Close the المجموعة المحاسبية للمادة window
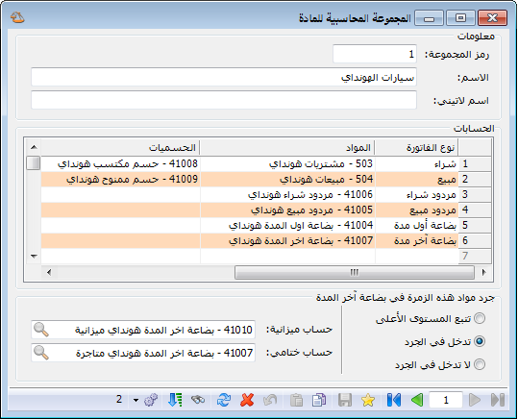This screenshot has width=518, height=420. 492,18
